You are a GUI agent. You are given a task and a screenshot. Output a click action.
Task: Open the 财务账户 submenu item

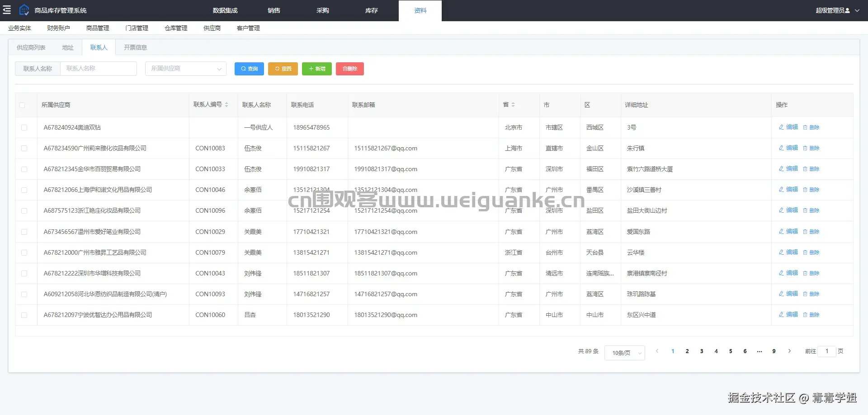pyautogui.click(x=58, y=28)
